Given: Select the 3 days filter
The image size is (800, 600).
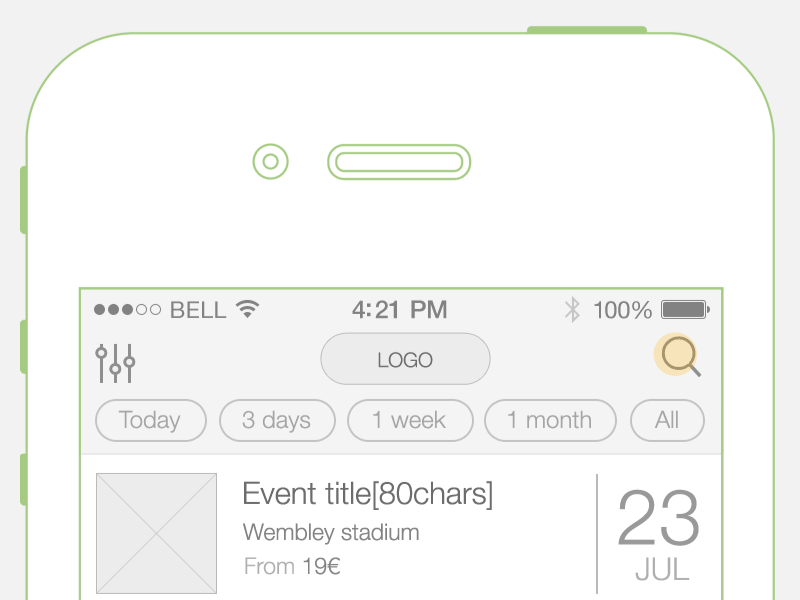Looking at the screenshot, I should pos(276,420).
